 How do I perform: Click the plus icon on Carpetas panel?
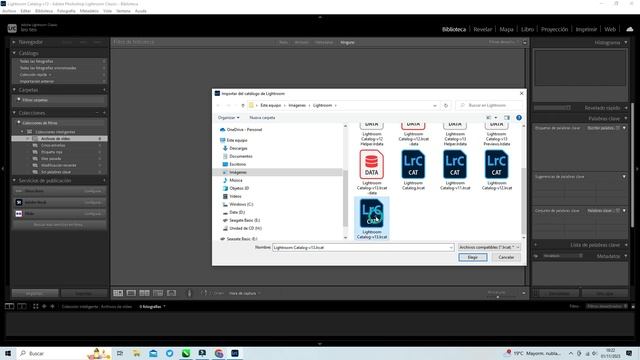(x=104, y=90)
